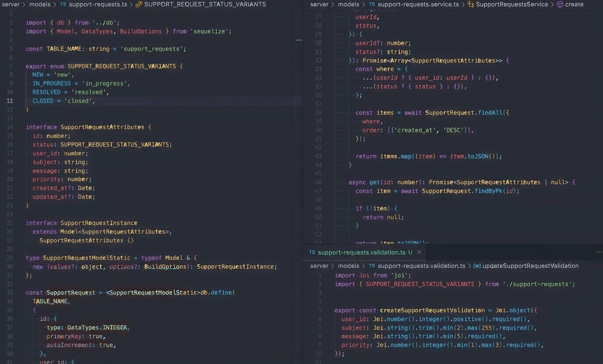Click line number 5 in validation.ts gutter

[x=320, y=310]
